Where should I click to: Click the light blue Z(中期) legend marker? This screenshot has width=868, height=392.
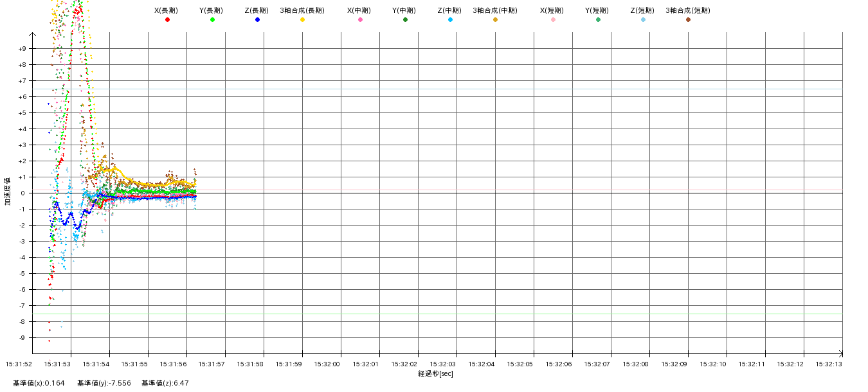tap(450, 20)
